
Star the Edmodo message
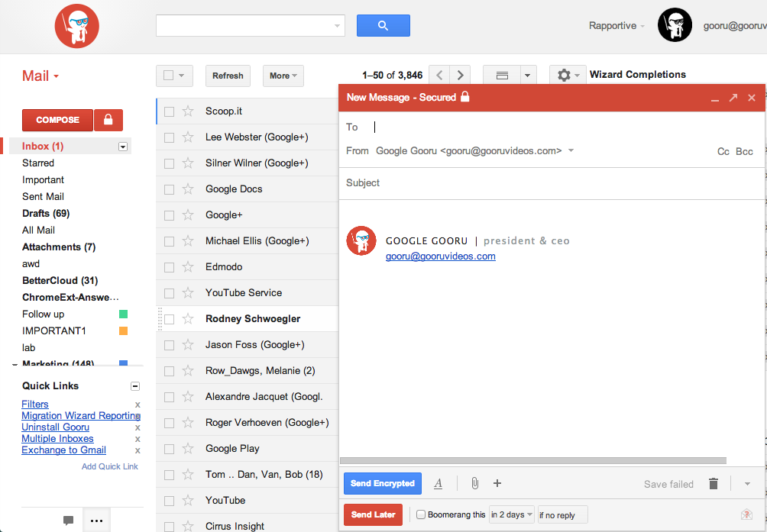tap(188, 266)
